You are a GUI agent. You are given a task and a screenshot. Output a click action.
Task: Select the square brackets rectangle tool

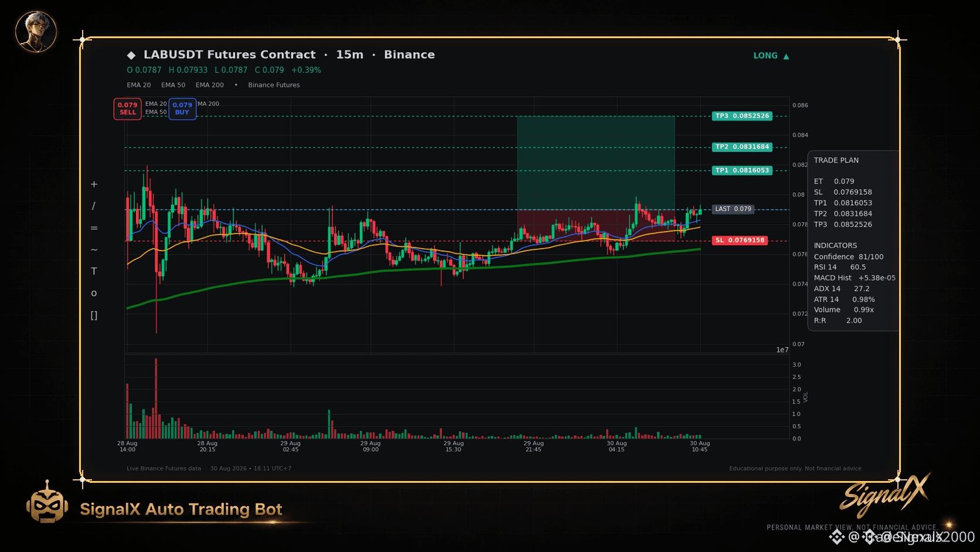pyautogui.click(x=94, y=316)
